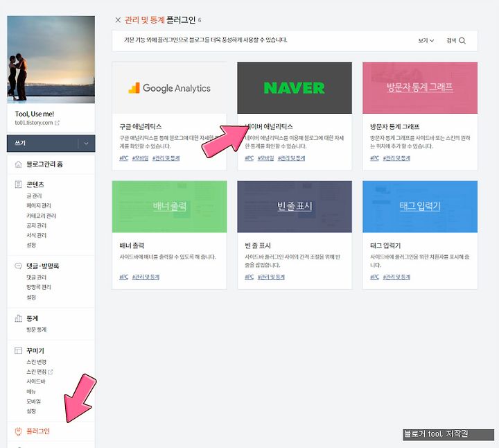Open the NAVER plugin thumbnail
Screen dimensions: 499x448
[295, 88]
